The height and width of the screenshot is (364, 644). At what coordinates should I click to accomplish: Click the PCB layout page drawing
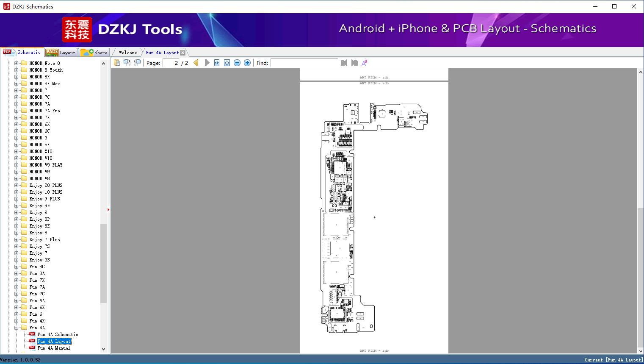tap(374, 218)
